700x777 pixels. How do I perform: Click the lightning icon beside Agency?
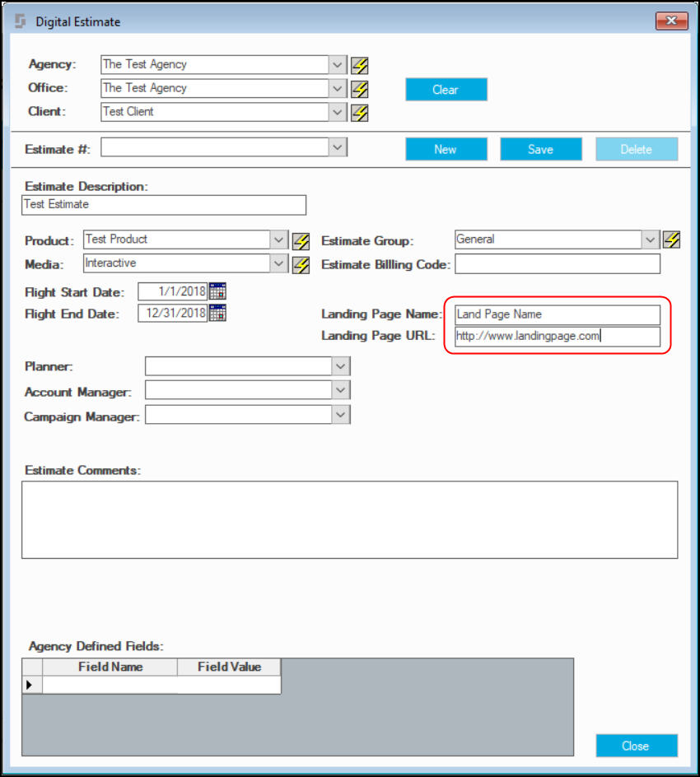tap(359, 65)
